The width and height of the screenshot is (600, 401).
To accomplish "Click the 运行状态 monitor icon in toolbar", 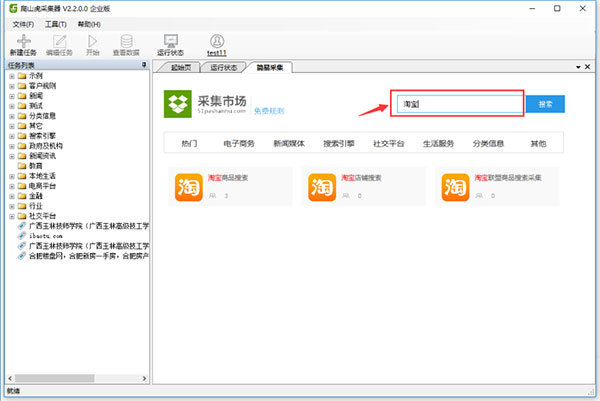I will tap(171, 41).
